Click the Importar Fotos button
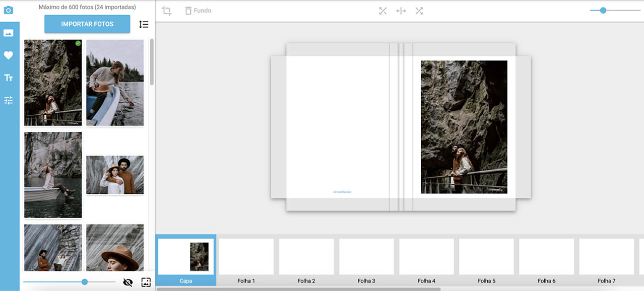644x291 pixels. point(87,24)
